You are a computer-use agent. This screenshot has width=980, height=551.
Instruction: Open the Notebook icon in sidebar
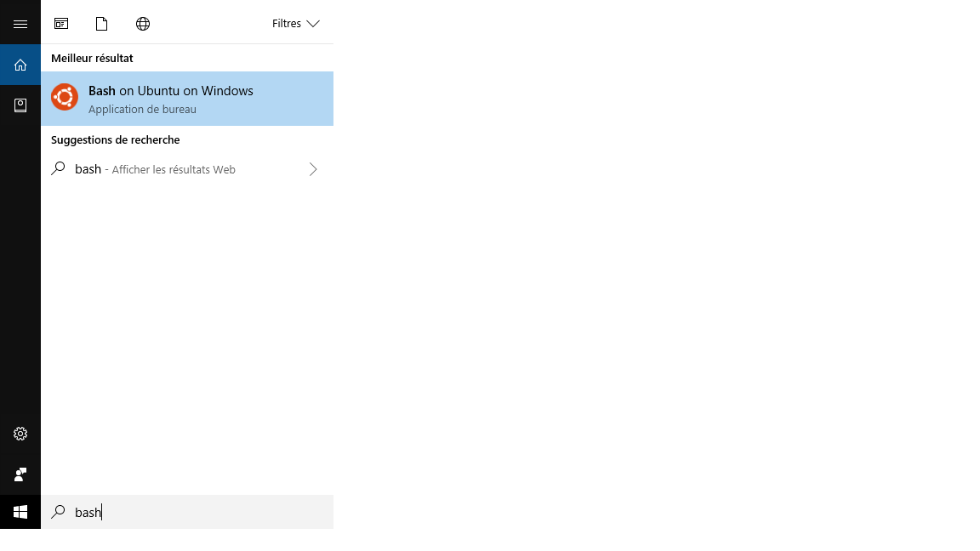tap(20, 105)
